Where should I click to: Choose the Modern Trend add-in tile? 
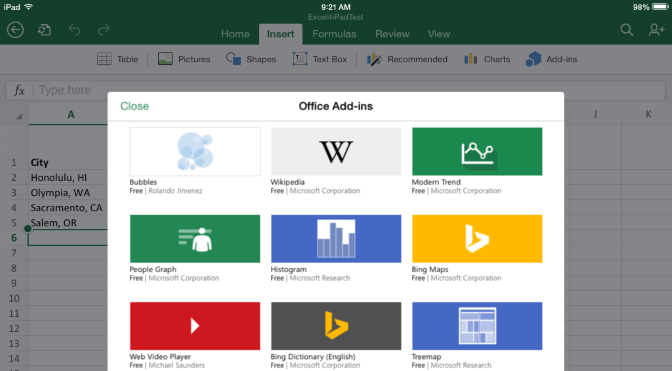tap(477, 151)
